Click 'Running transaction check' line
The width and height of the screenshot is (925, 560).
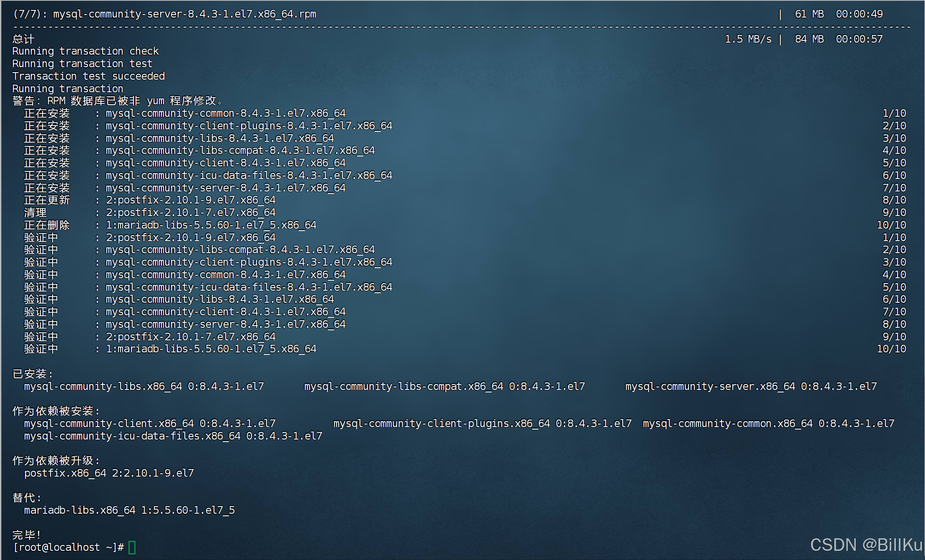tap(85, 51)
